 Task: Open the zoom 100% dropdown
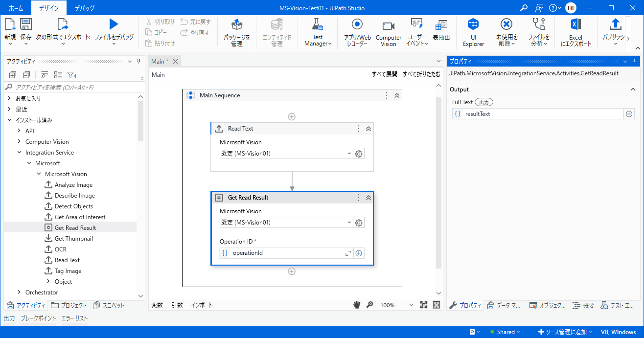[411, 305]
